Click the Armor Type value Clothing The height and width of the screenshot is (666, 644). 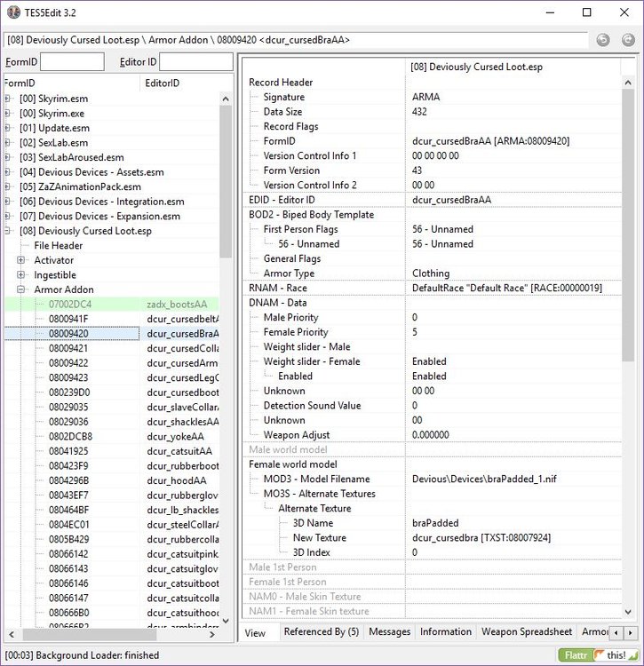pos(431,274)
